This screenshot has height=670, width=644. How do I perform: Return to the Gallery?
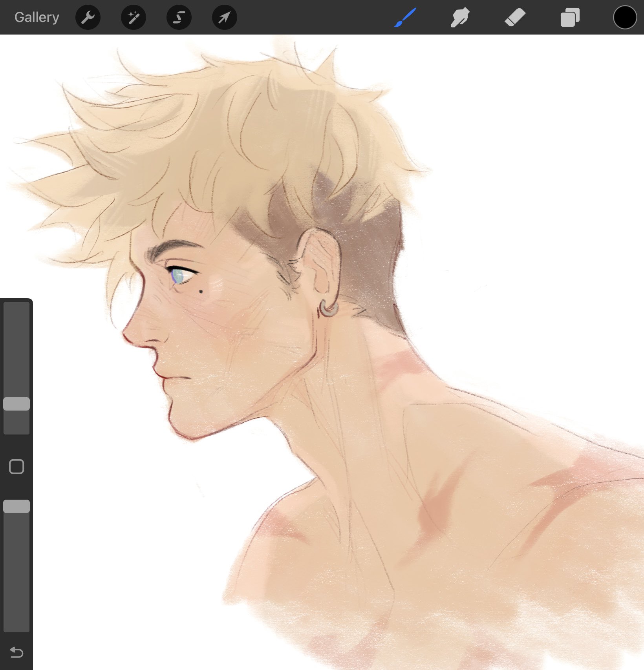click(36, 17)
